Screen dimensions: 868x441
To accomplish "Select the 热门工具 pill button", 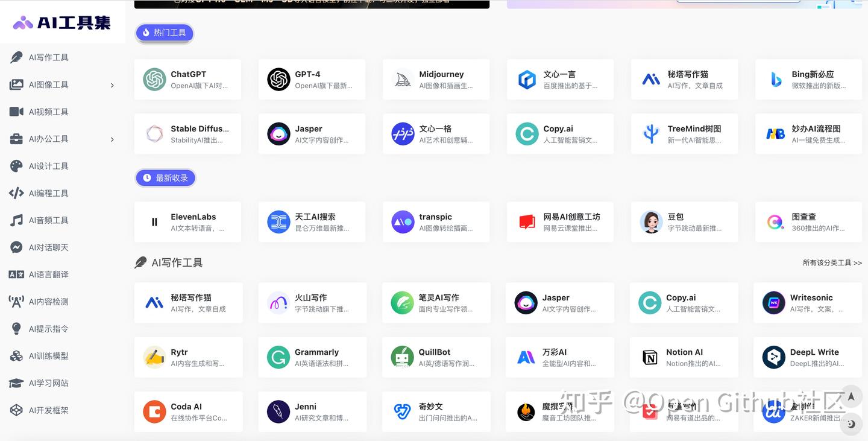I will tap(165, 33).
